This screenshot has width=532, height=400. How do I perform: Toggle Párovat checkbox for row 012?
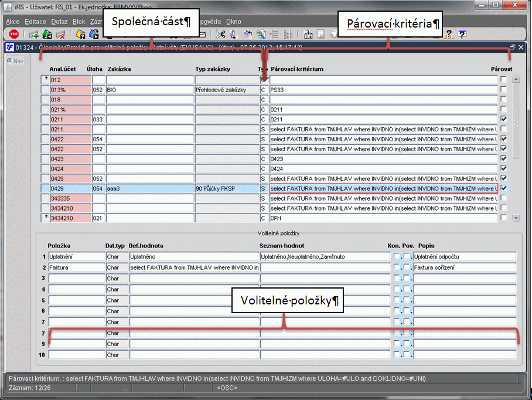pyautogui.click(x=503, y=79)
